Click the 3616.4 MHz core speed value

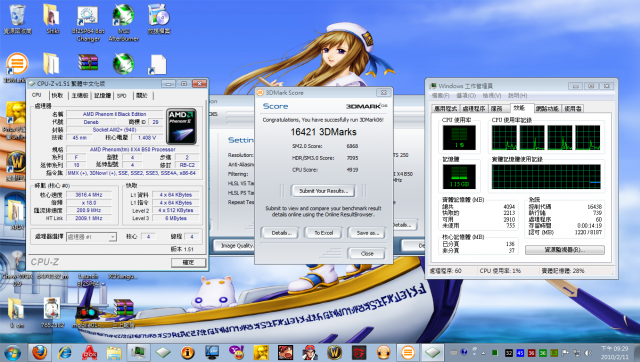[x=89, y=195]
